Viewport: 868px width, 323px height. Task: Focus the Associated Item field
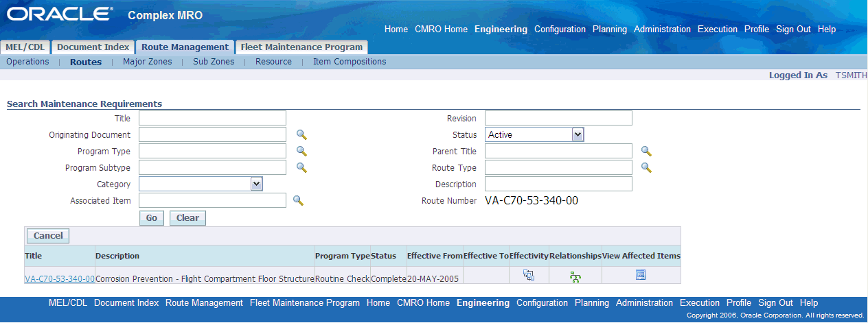[x=212, y=200]
